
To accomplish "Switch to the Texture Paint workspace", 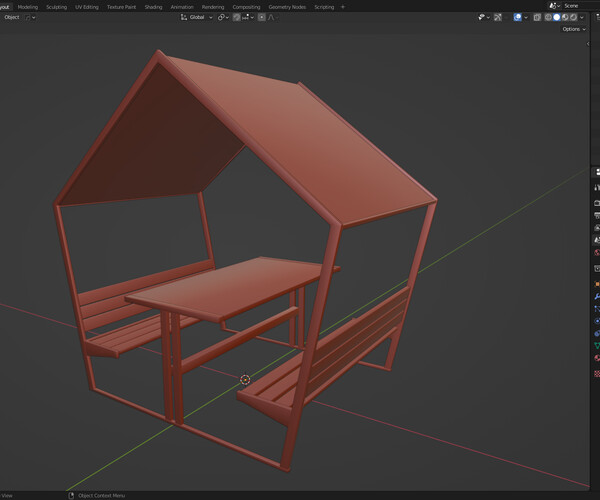I will point(121,7).
